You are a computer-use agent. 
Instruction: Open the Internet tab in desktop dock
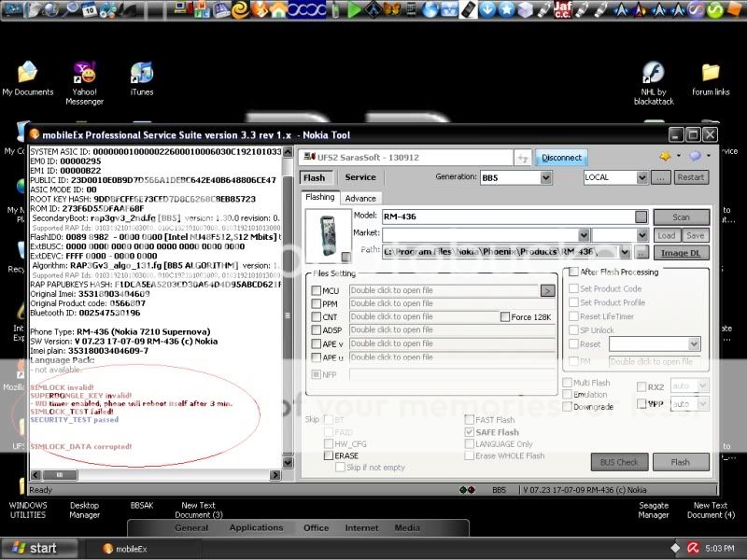pos(361,527)
